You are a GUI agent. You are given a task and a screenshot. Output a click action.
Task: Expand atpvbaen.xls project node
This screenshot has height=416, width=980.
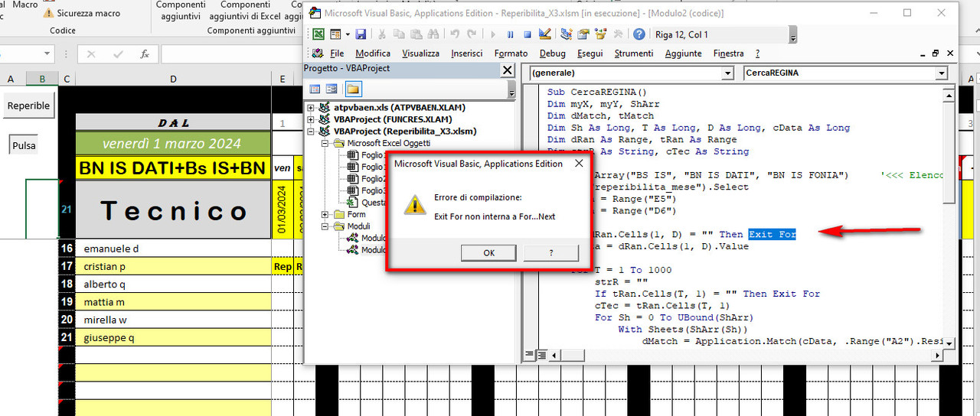(310, 107)
